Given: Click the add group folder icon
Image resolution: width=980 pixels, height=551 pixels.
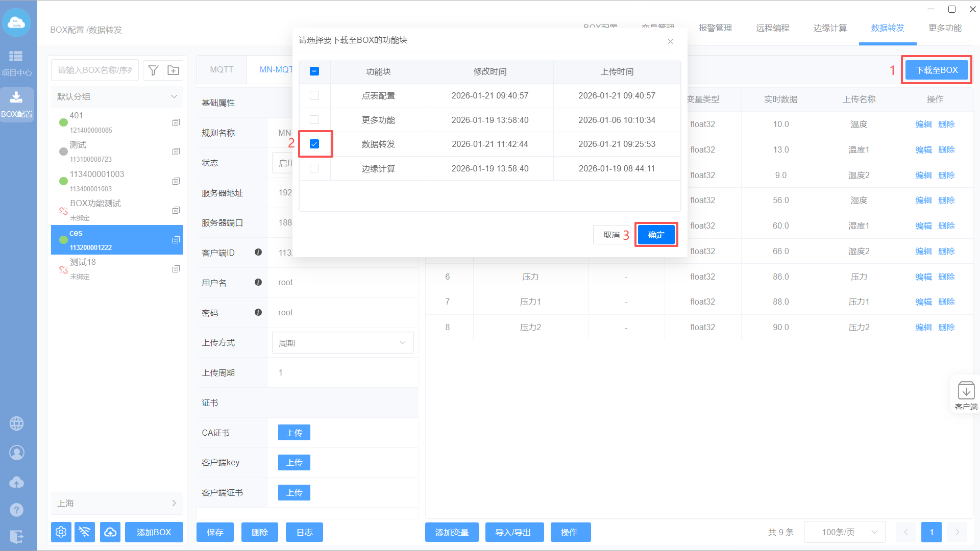Looking at the screenshot, I should point(174,70).
